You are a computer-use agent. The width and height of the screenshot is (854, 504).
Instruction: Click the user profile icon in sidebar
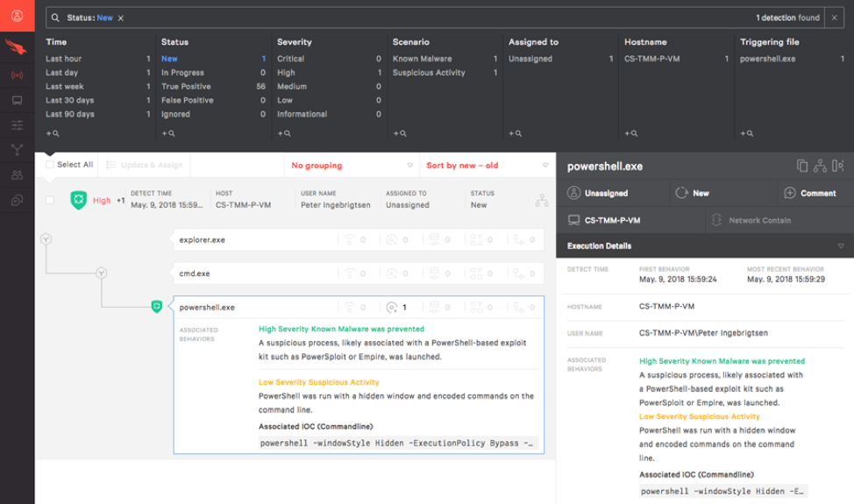coord(17,17)
